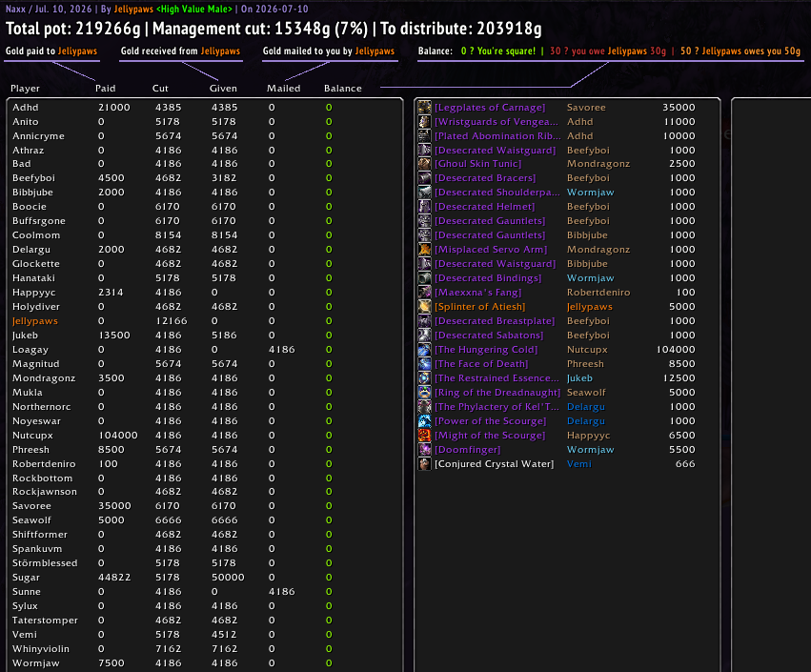Click the Splinter of Atiesh item icon
The width and height of the screenshot is (811, 672).
[425, 306]
